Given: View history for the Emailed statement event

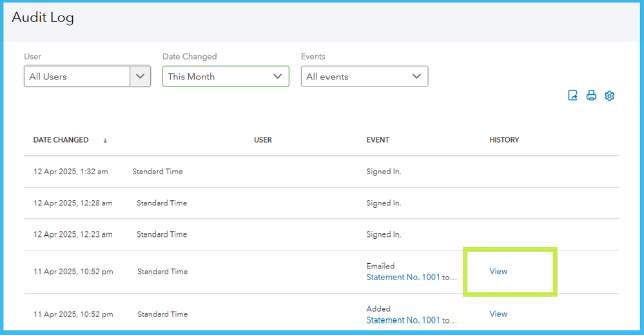Looking at the screenshot, I should [x=498, y=271].
